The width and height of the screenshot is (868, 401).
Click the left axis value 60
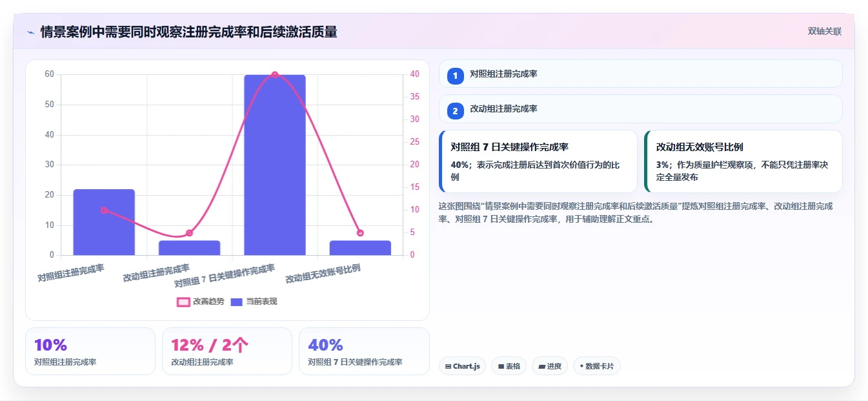(x=49, y=74)
